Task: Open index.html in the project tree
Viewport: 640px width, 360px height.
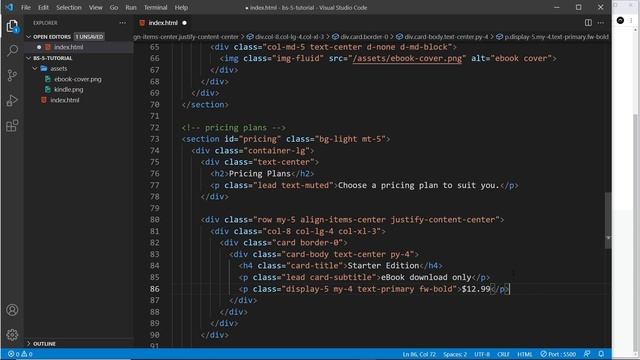Action: pyautogui.click(x=65, y=100)
